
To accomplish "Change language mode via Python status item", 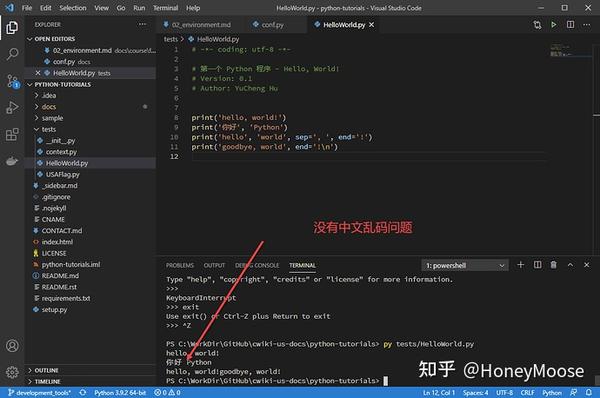I will click(552, 393).
